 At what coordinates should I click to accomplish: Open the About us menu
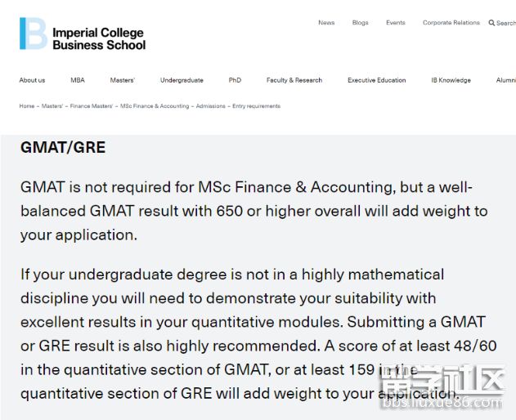pos(33,80)
